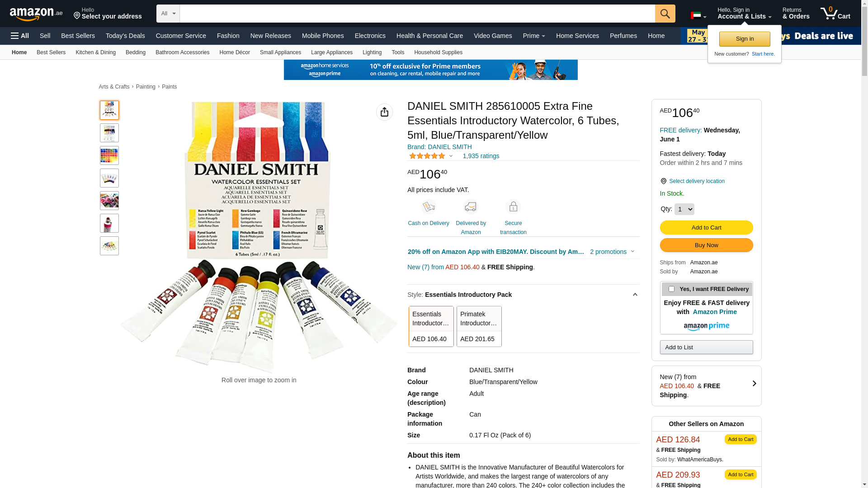Click the Amazon.ae logo
The height and width of the screenshot is (488, 868).
[36, 14]
